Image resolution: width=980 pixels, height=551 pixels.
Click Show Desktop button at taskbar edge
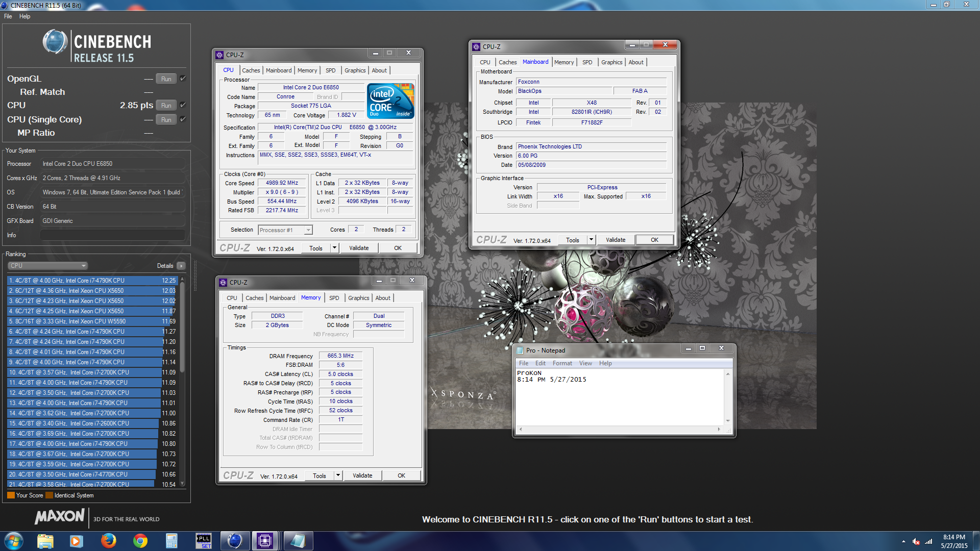[x=976, y=541]
